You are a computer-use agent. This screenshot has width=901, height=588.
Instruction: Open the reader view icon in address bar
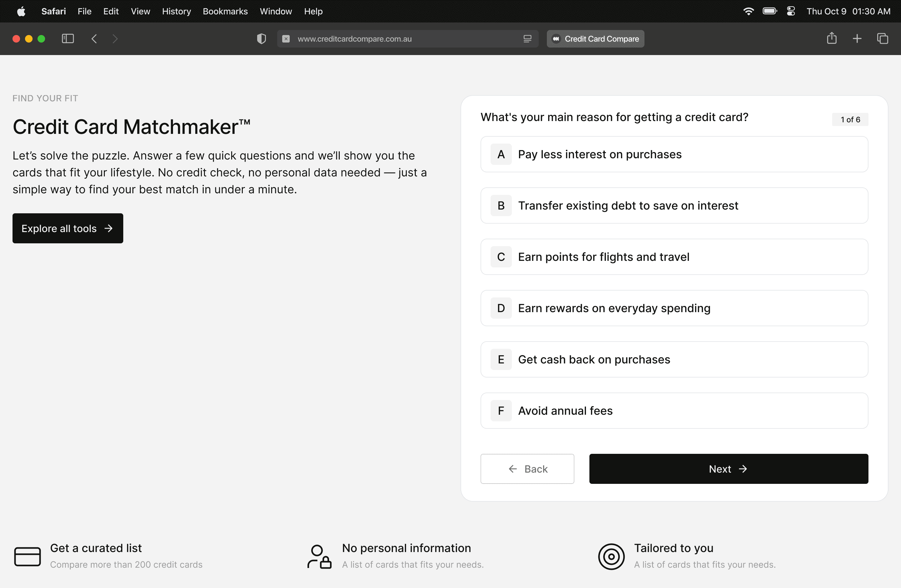coord(527,38)
